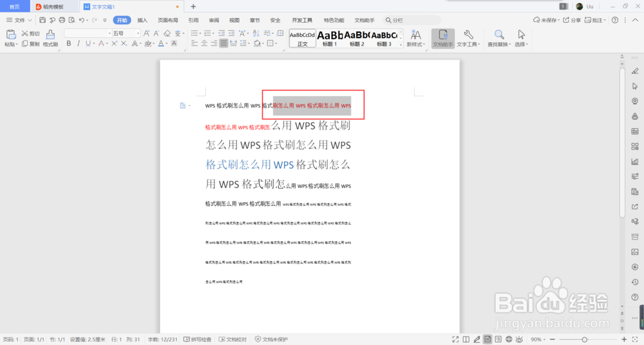
Task: Toggle character shading button
Action: [174, 44]
